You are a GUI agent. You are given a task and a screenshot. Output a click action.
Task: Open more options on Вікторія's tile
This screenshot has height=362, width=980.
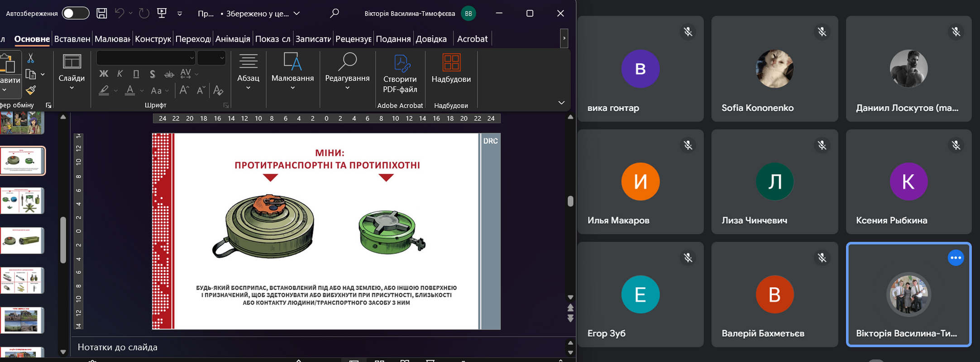956,258
